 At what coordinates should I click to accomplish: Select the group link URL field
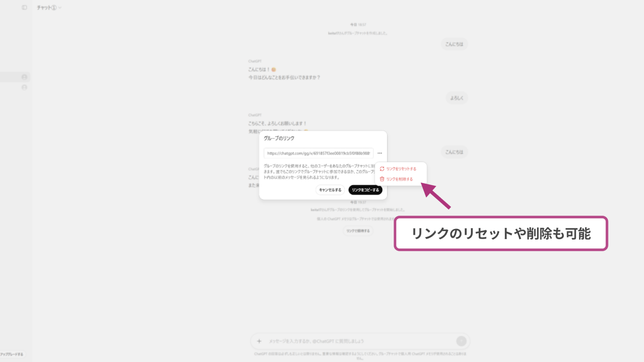(318, 153)
